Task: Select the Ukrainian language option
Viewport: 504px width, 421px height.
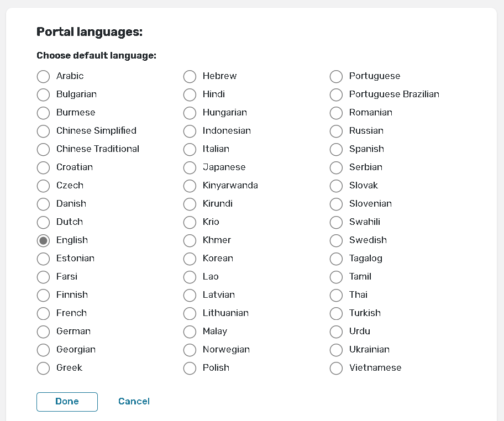Action: (x=337, y=350)
